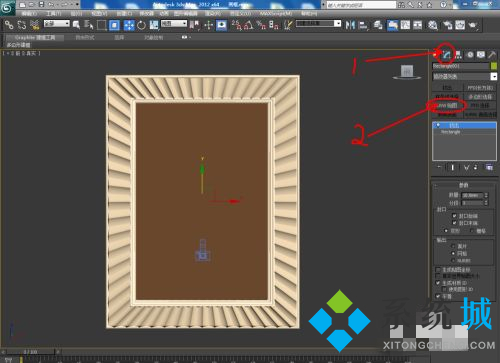
Task: Open Curve Editor icon
Action: click(405, 25)
